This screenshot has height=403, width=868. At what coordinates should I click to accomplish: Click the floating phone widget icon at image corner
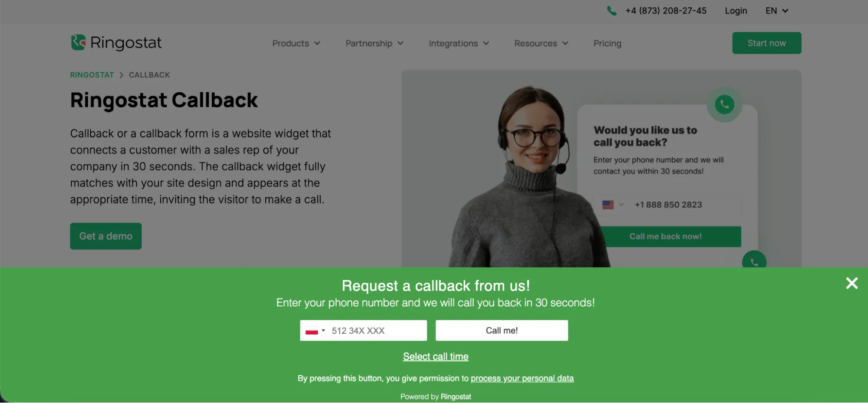pyautogui.click(x=754, y=260)
